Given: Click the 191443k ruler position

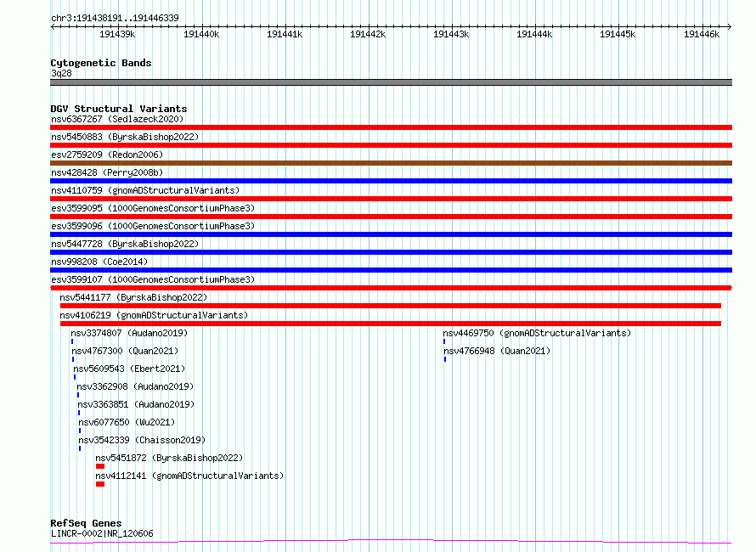Looking at the screenshot, I should (x=451, y=34).
